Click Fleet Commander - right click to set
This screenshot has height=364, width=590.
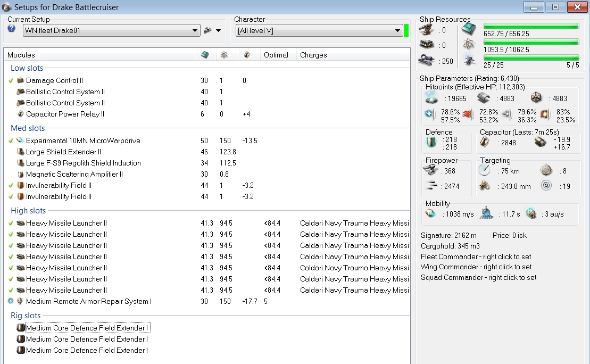pyautogui.click(x=476, y=257)
